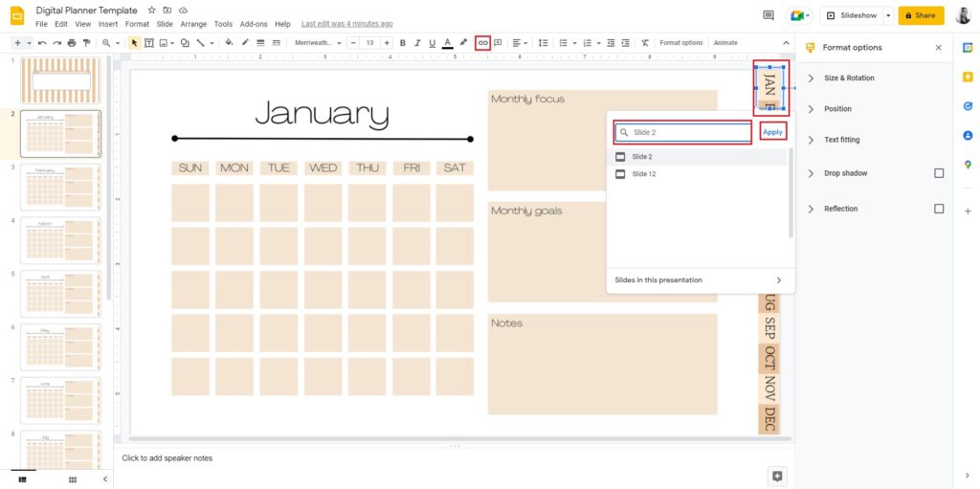Close the Format options panel
Viewport: 980px width, 489px height.
tap(938, 48)
